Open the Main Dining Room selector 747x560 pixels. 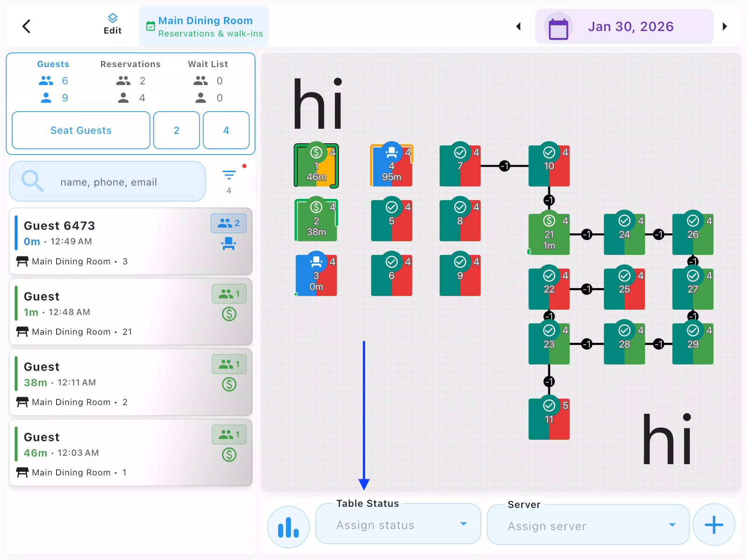(204, 26)
